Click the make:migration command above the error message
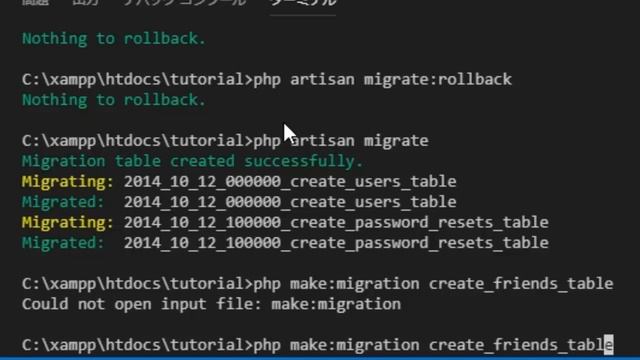 click(x=318, y=284)
